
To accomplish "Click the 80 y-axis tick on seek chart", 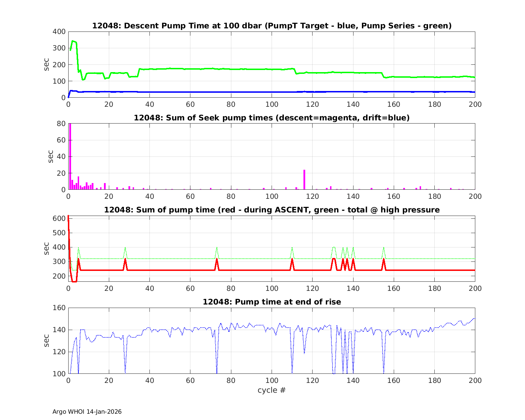I will pos(61,124).
